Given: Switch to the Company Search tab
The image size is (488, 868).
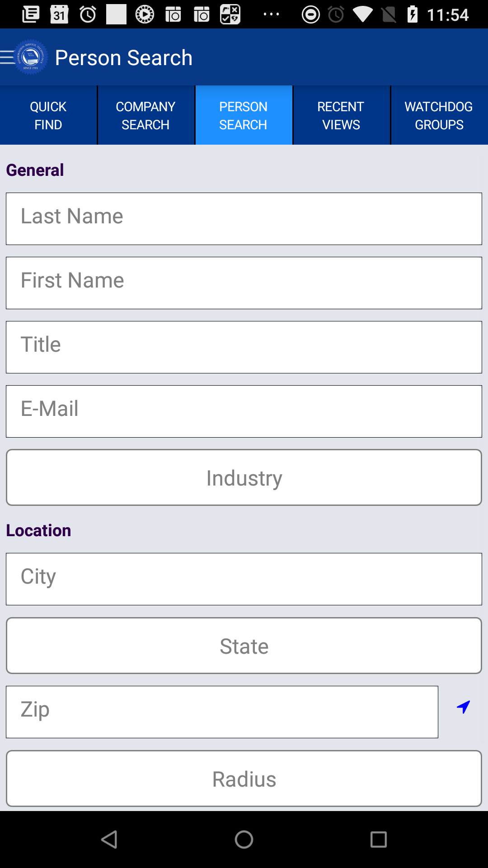Looking at the screenshot, I should click(145, 115).
